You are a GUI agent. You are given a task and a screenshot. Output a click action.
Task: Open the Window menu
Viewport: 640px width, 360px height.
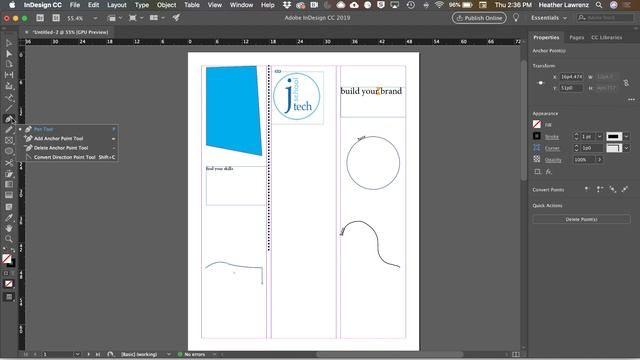[x=241, y=5]
